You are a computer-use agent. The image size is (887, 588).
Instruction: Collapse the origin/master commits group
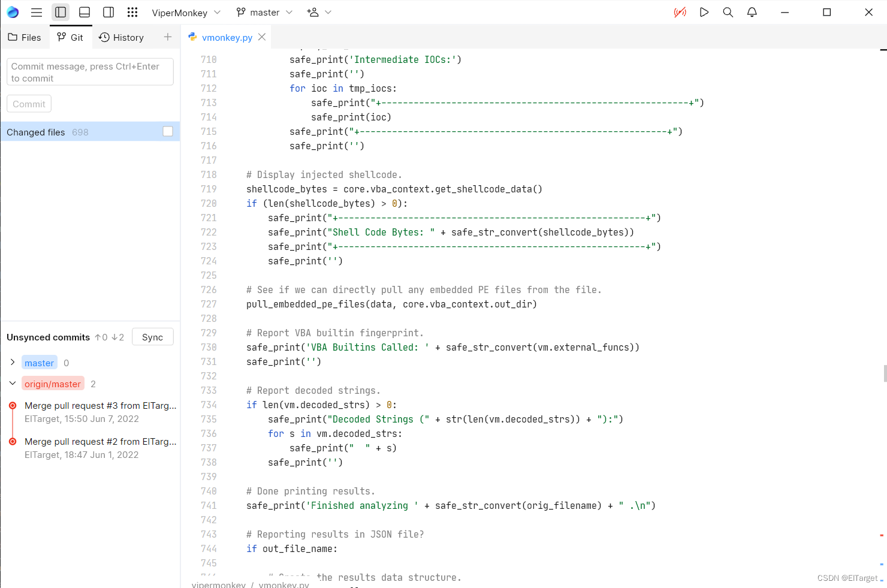click(x=13, y=383)
